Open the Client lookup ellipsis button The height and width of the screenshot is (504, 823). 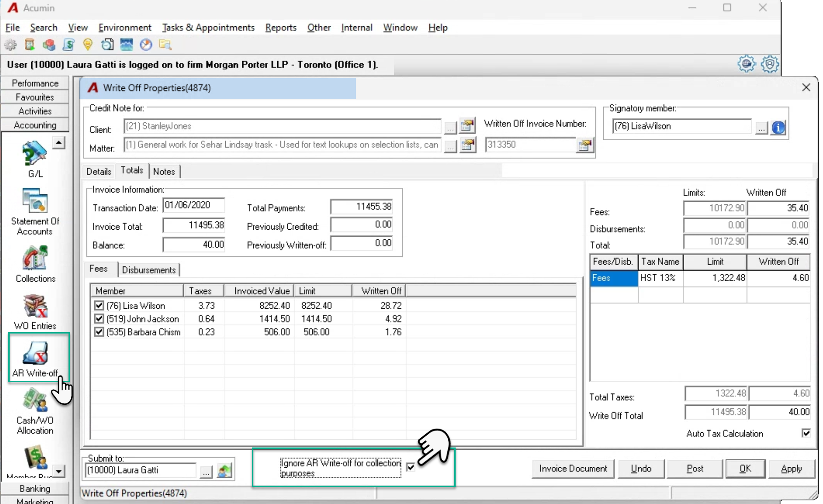[450, 127]
